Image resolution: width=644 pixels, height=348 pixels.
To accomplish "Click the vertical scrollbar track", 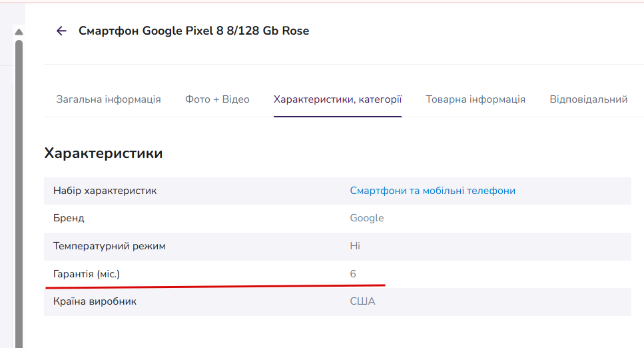I will (19, 193).
